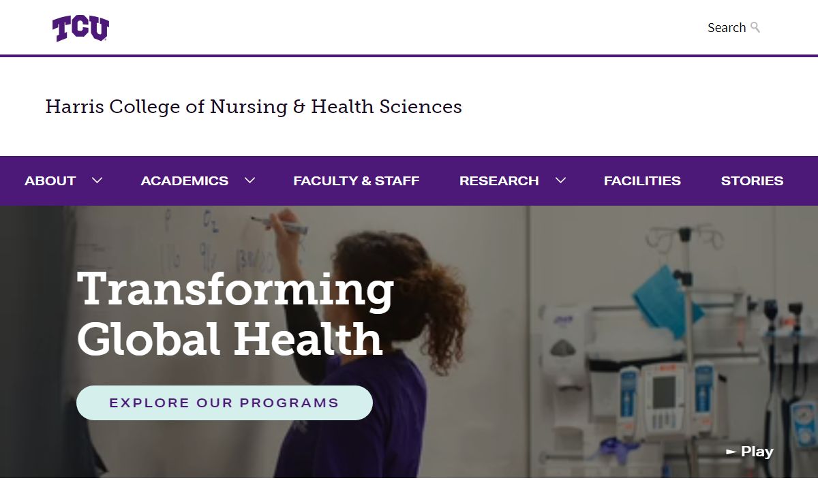Open the Search text link
The height and width of the screenshot is (504, 818).
pos(726,28)
